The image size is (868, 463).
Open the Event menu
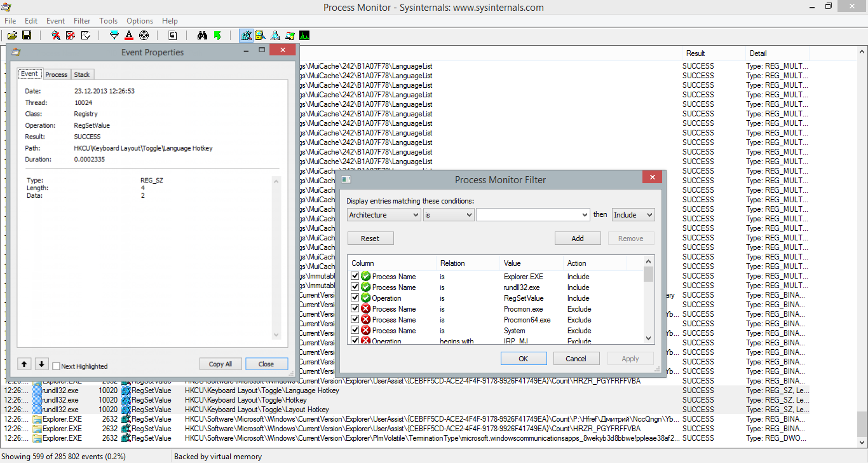[55, 21]
